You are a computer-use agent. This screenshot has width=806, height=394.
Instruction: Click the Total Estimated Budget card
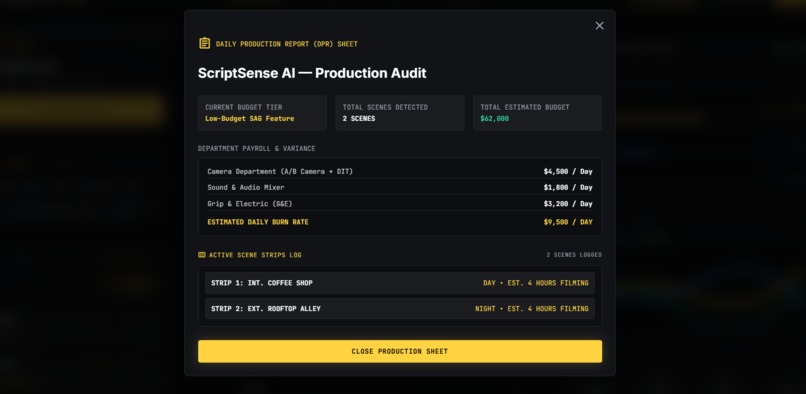point(537,113)
